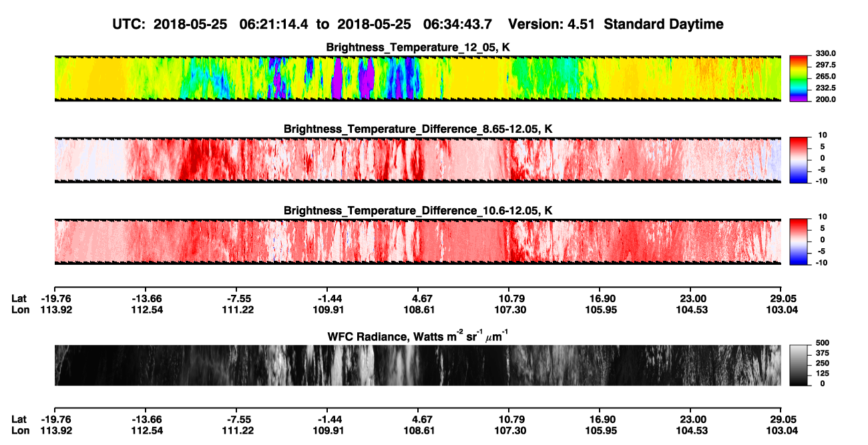Click the 'WFC Radiance, Watts' panel title
The width and height of the screenshot is (868, 445).
418,335
